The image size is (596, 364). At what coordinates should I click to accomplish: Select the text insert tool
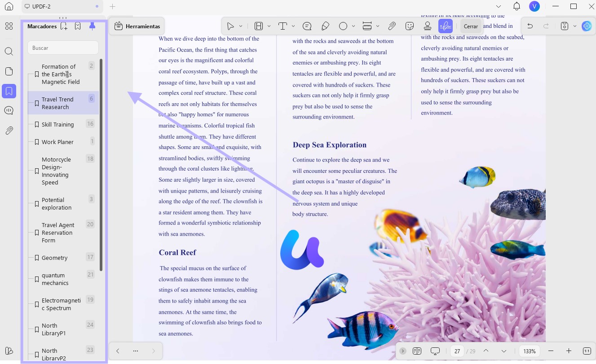[x=283, y=26]
